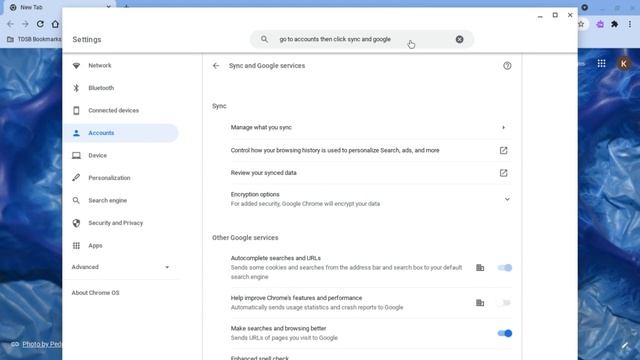Click the settings search input field
Viewport: 640px width, 360px height.
coord(362,39)
